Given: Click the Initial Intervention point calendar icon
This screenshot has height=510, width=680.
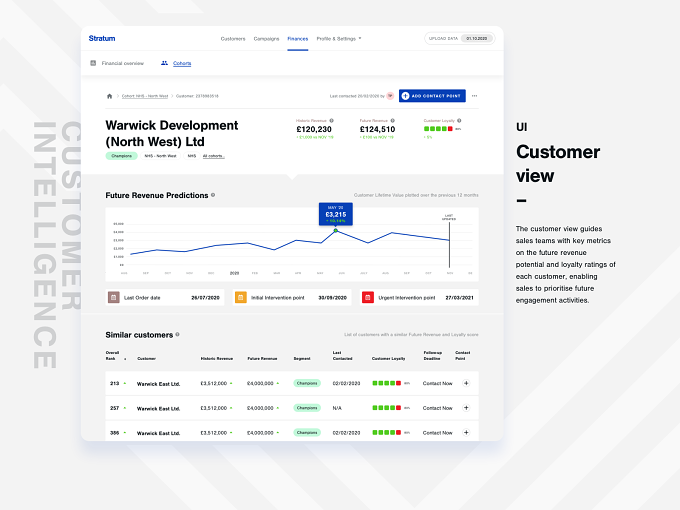Looking at the screenshot, I should [241, 298].
